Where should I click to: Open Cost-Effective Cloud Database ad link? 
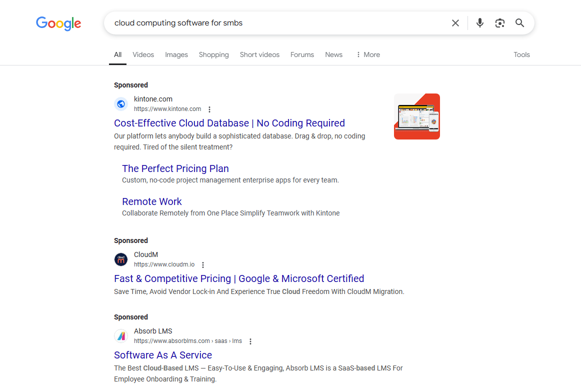coord(229,123)
